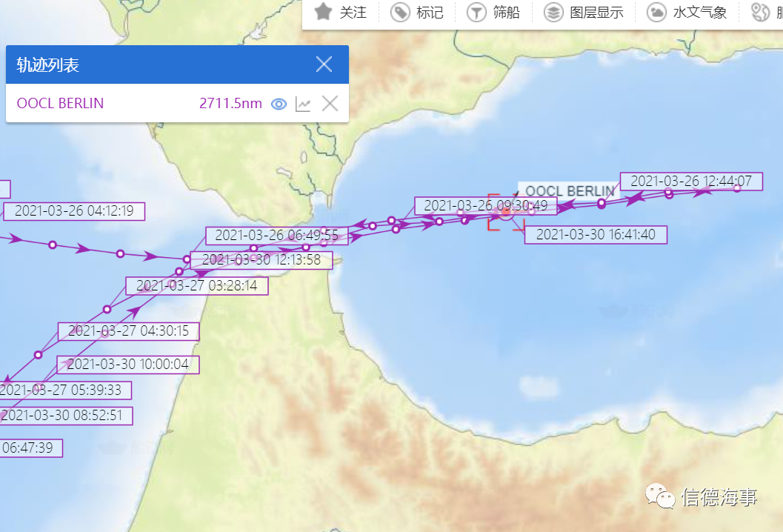The width and height of the screenshot is (783, 532).
Task: Select the 2021-03-26 04:12:19 track label
Action: pos(74,211)
